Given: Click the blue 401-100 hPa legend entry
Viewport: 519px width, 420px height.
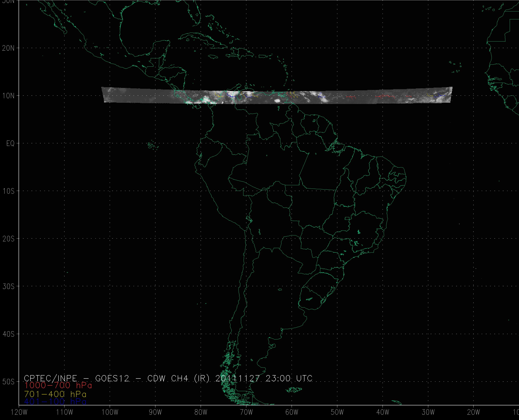Looking at the screenshot, I should pos(55,402).
